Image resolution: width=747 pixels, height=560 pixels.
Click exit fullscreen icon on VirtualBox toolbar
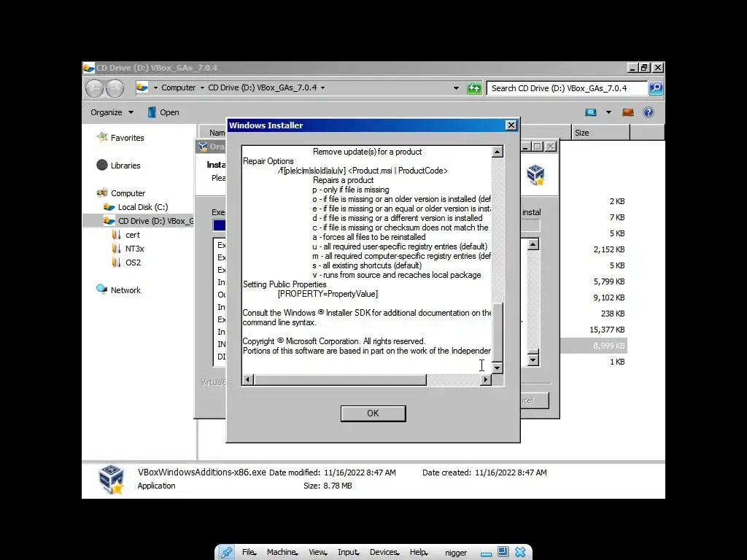(503, 552)
